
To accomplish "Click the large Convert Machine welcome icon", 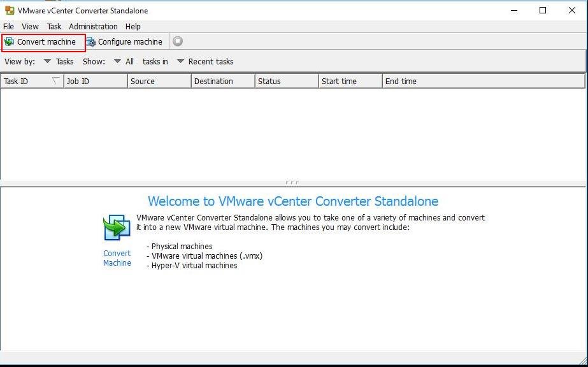I will 117,227.
